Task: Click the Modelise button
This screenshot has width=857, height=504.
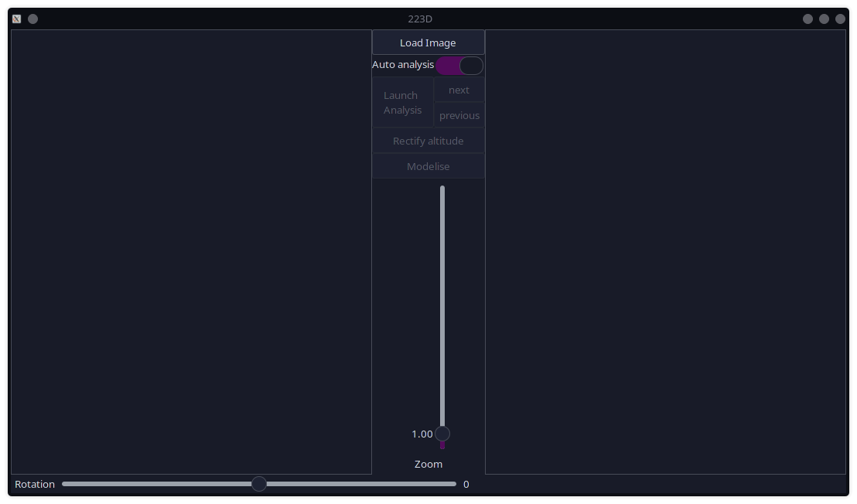Action: coord(428,166)
